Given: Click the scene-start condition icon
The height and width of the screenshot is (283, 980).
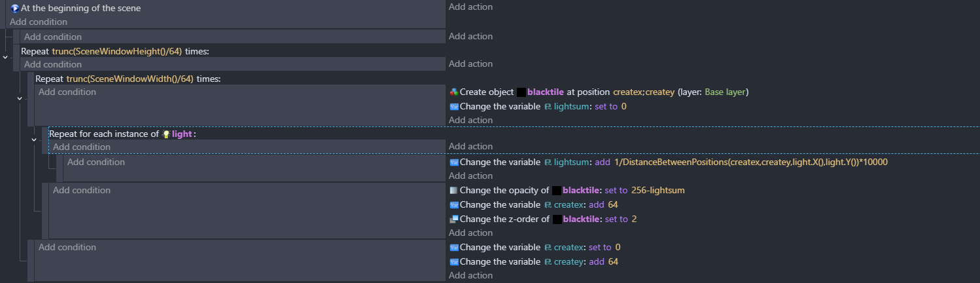Looking at the screenshot, I should click(x=15, y=9).
